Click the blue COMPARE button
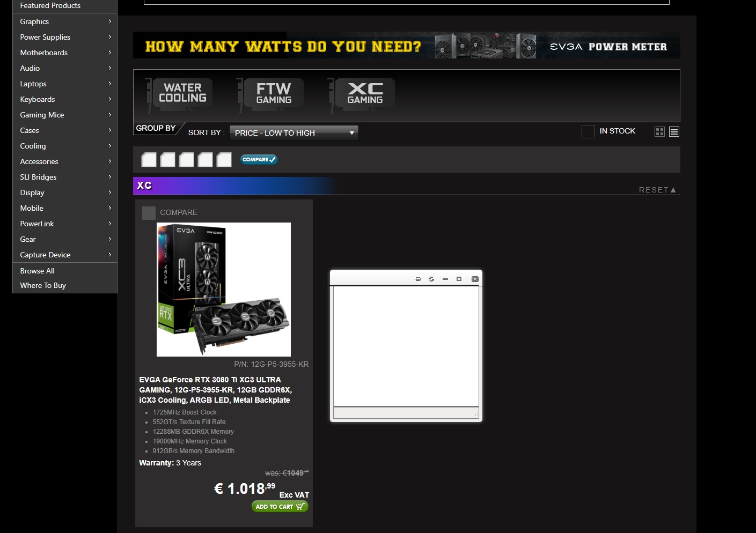Viewport: 756px width, 533px height. click(259, 159)
